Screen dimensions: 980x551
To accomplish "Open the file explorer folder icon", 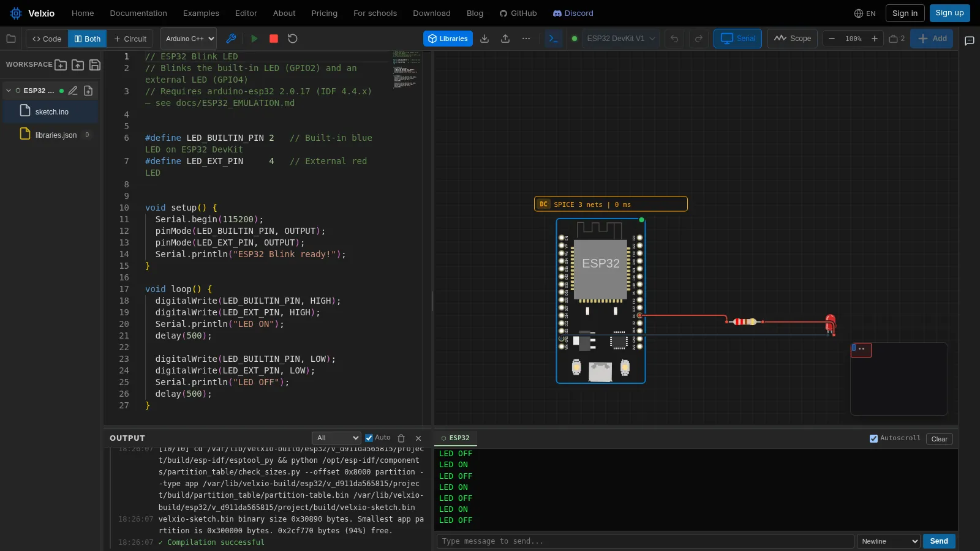I will pos(11,39).
